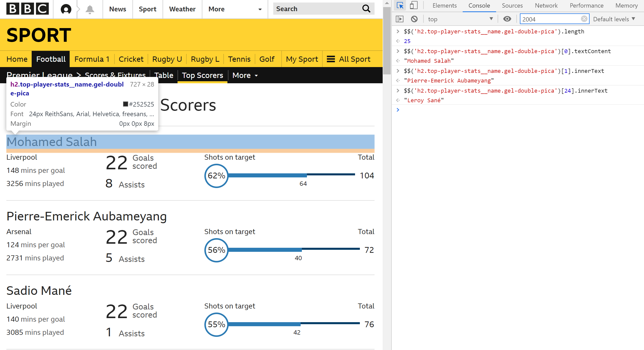
Task: Expand the Premier League More submenu
Action: [x=245, y=75]
